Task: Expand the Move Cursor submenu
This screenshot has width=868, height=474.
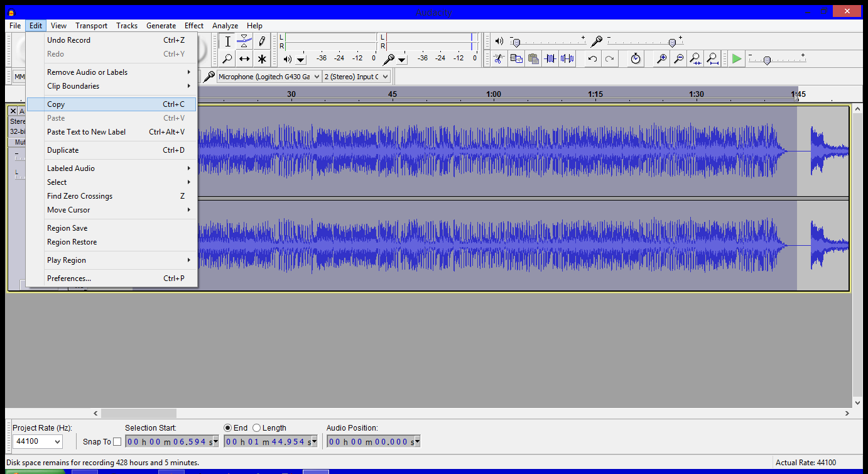Action: [112, 210]
